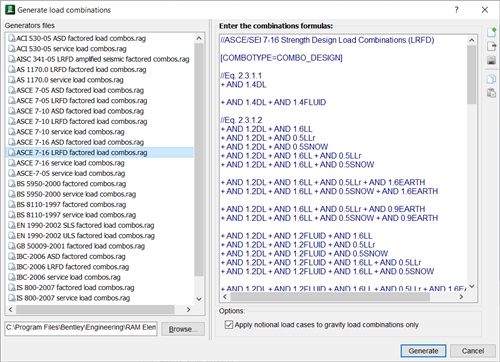Click the Help question mark in title bar

[x=457, y=10]
